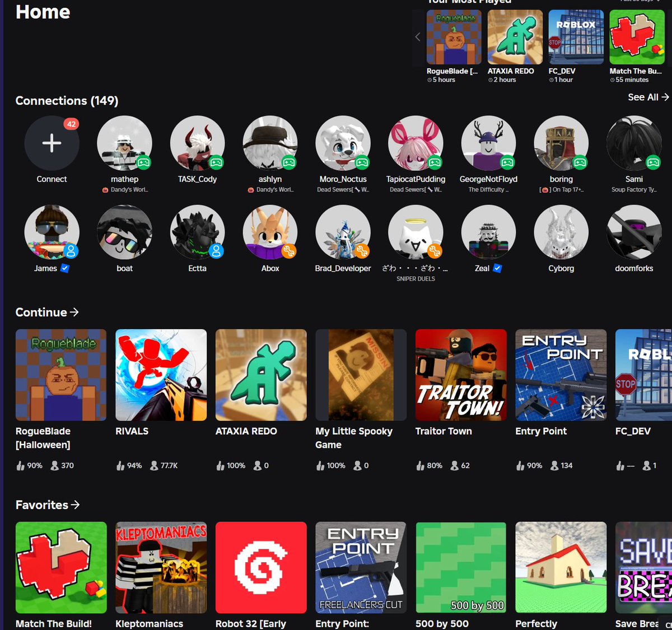The height and width of the screenshot is (630, 672).
Task: Open Abox's avatar
Action: point(270,232)
